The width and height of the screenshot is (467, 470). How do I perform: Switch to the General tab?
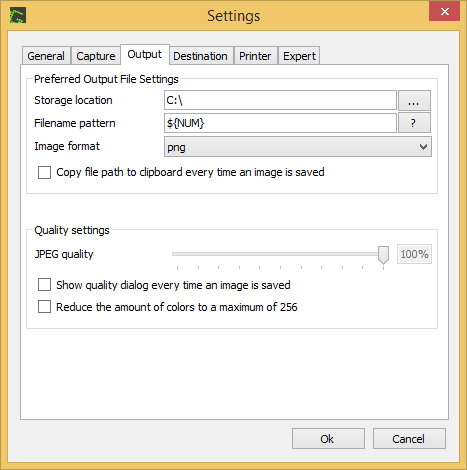pyautogui.click(x=46, y=56)
